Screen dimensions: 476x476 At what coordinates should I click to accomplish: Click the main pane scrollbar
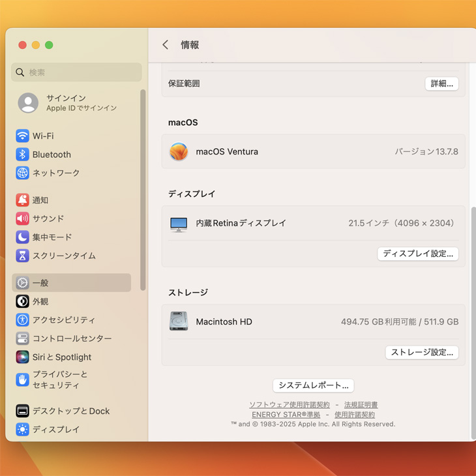(x=473, y=323)
